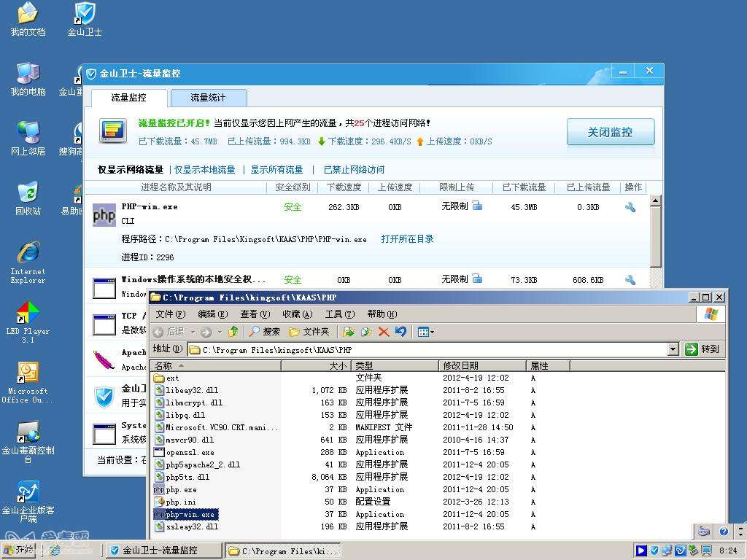Open the 网上邻居 desktop icon

pyautogui.click(x=28, y=139)
